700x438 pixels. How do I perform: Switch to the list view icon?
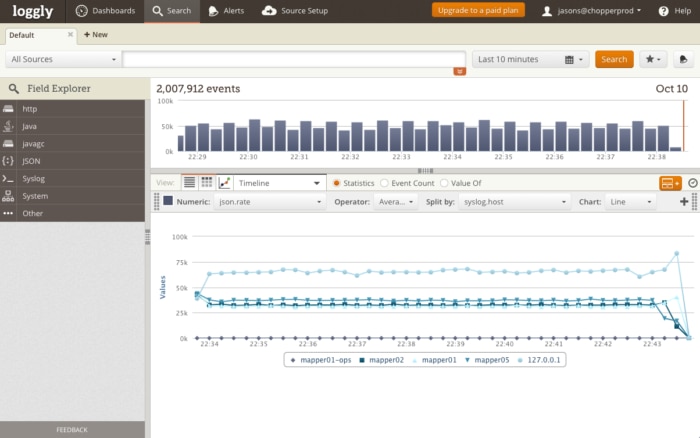189,183
